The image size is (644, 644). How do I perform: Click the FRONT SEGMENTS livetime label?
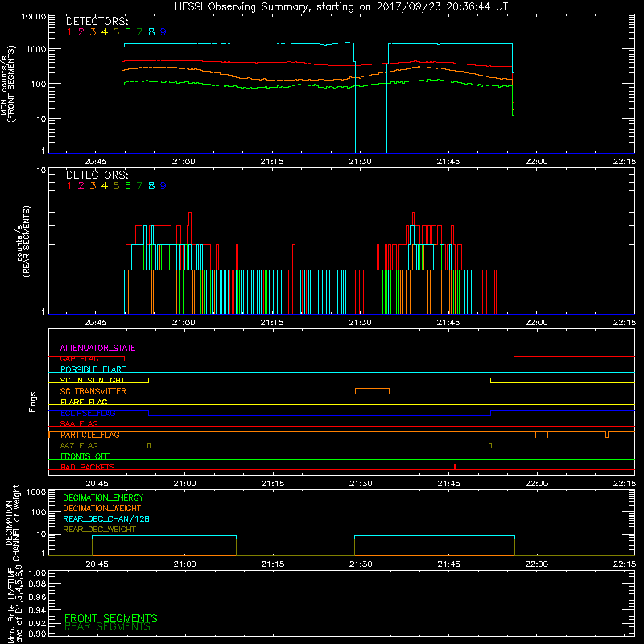tap(111, 618)
